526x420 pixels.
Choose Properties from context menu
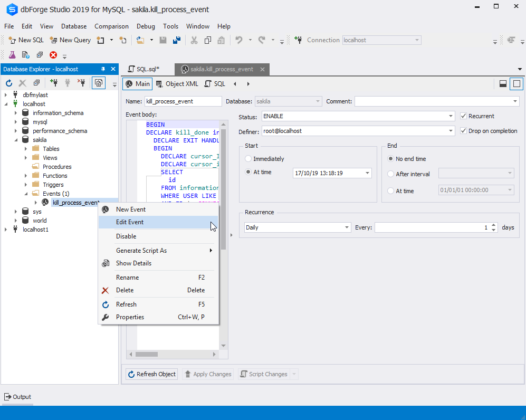(x=158, y=317)
